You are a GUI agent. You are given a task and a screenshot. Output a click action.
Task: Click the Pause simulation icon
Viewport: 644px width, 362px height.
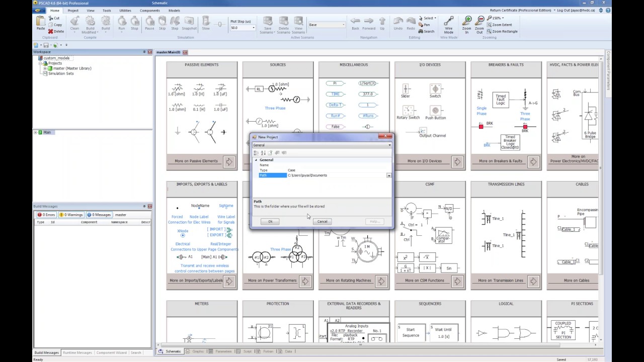click(150, 21)
